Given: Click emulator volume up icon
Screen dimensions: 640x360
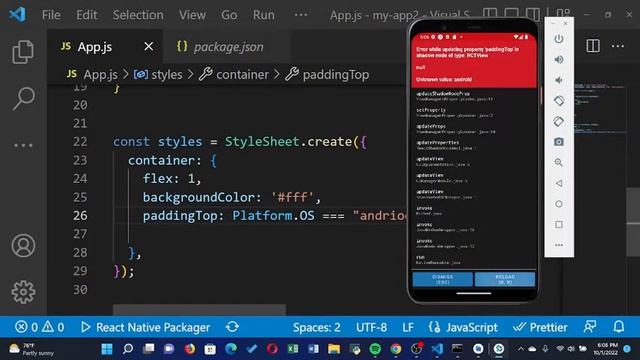Looking at the screenshot, I should click(x=559, y=60).
